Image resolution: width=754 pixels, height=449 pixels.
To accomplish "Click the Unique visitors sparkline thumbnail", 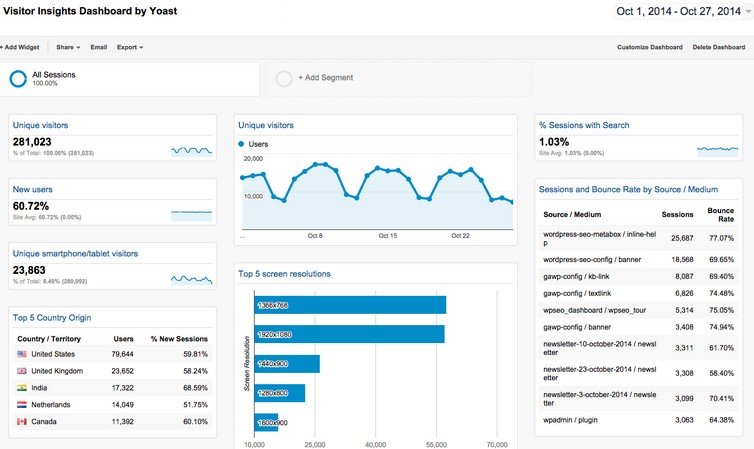I will 191,151.
